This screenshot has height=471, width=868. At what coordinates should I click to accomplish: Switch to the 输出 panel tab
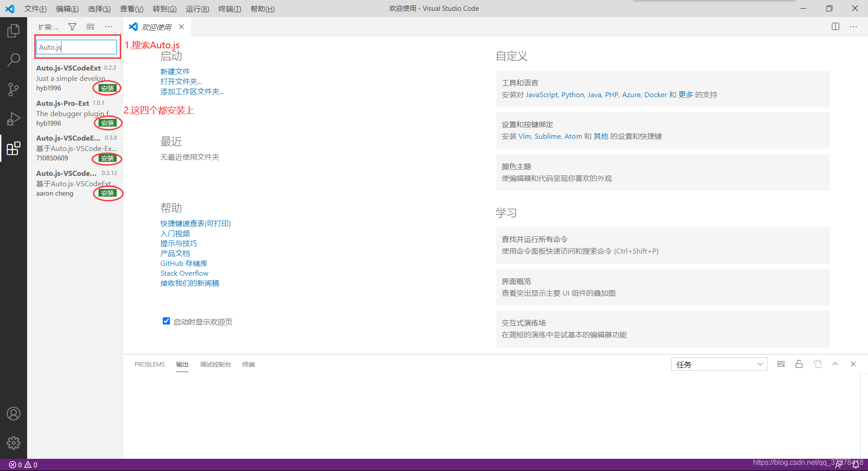[x=182, y=364]
